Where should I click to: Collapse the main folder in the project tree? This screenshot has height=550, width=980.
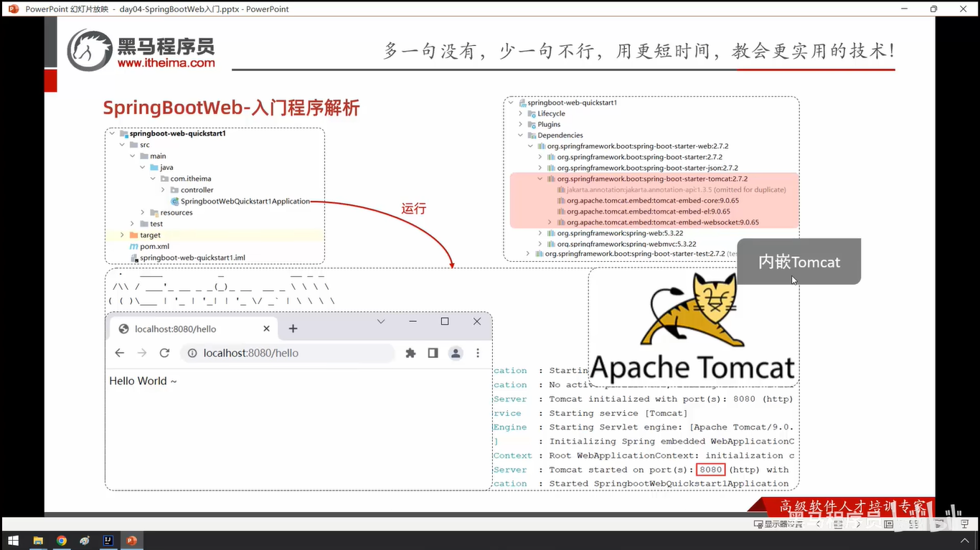133,156
